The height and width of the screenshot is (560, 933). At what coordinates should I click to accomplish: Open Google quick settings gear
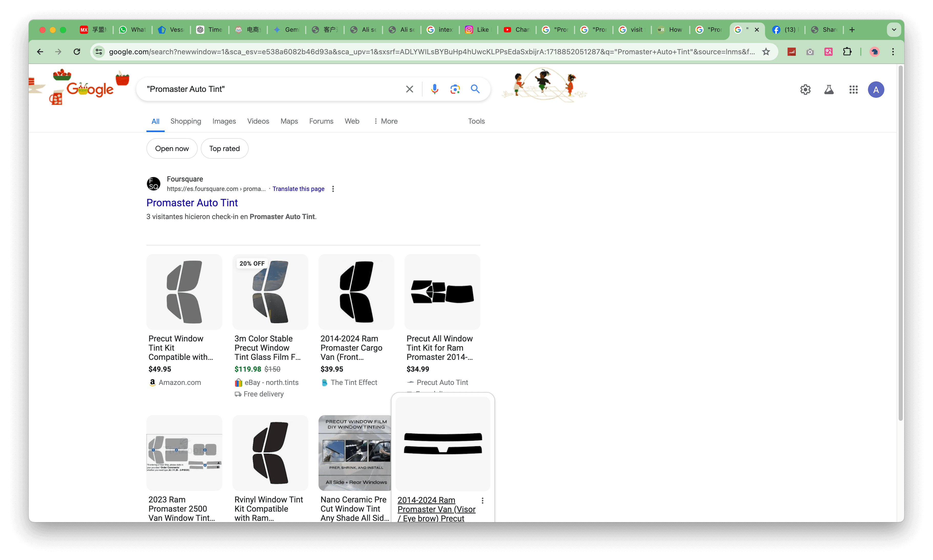[805, 89]
